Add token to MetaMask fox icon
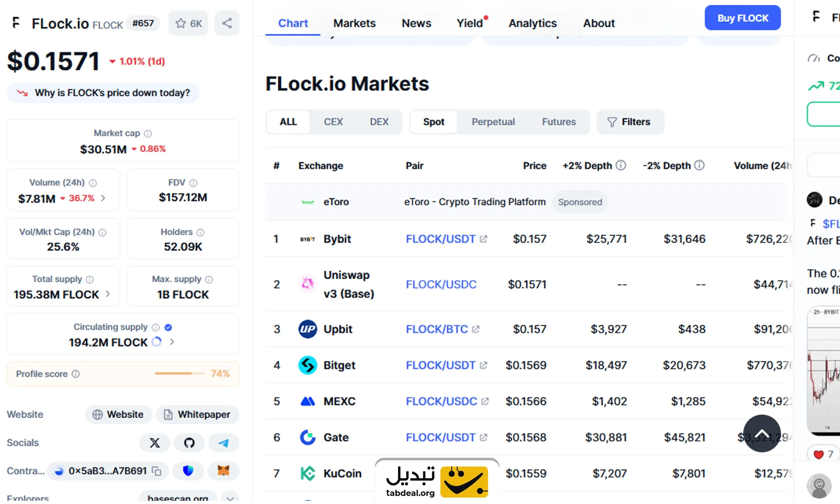 [x=223, y=471]
